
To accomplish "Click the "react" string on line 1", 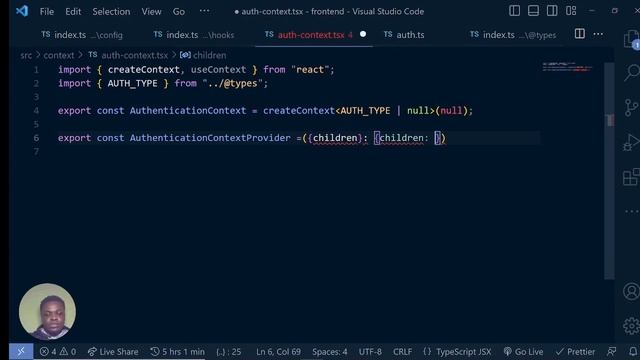I will pos(310,70).
